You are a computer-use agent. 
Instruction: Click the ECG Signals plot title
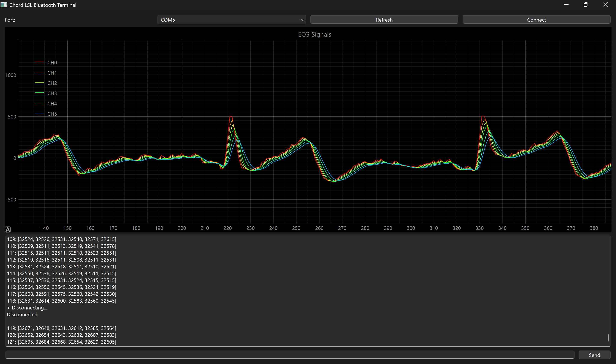pos(314,34)
